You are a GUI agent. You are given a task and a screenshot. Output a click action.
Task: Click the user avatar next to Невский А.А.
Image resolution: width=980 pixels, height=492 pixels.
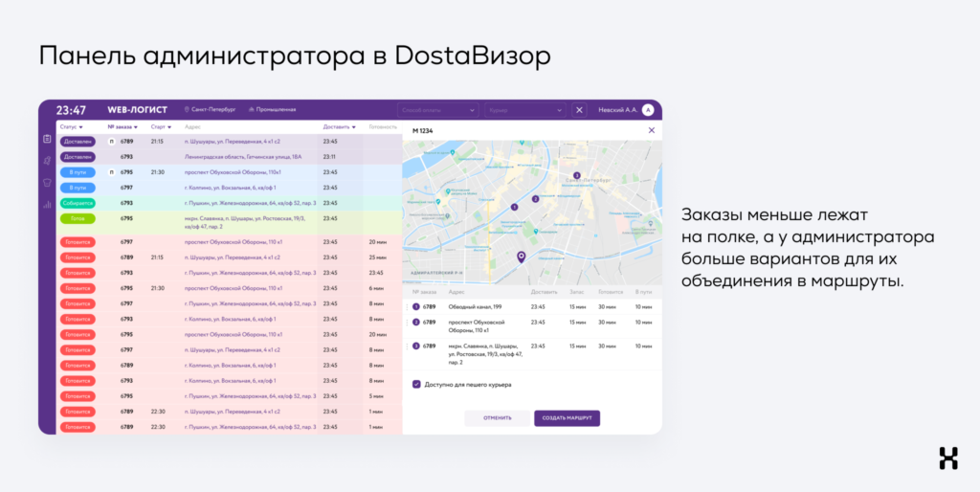point(648,110)
